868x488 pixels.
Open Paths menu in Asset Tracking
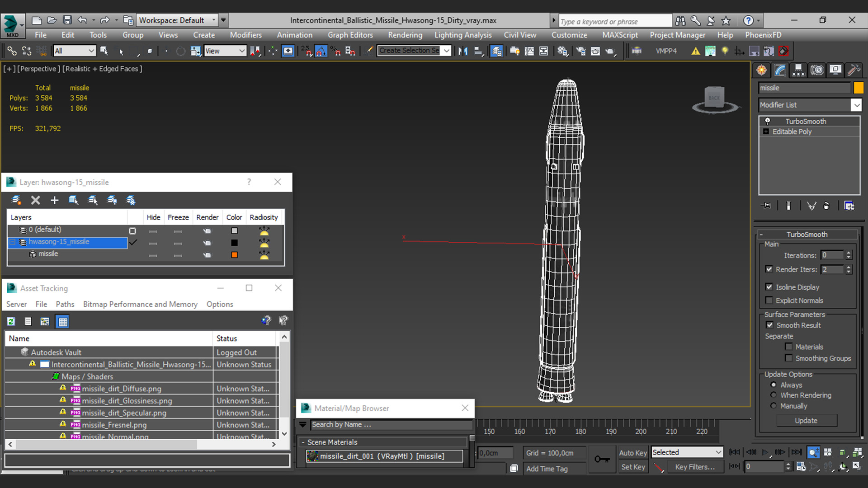click(65, 304)
